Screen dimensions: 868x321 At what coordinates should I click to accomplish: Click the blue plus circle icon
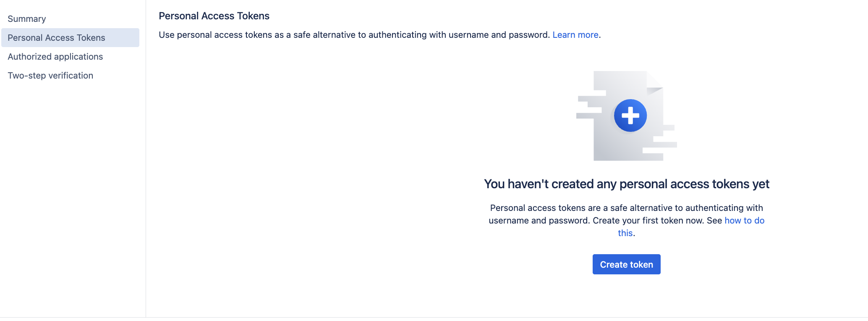click(x=630, y=116)
